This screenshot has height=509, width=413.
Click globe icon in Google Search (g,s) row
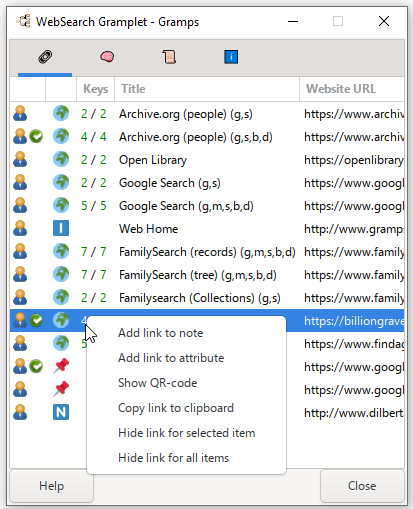(61, 182)
